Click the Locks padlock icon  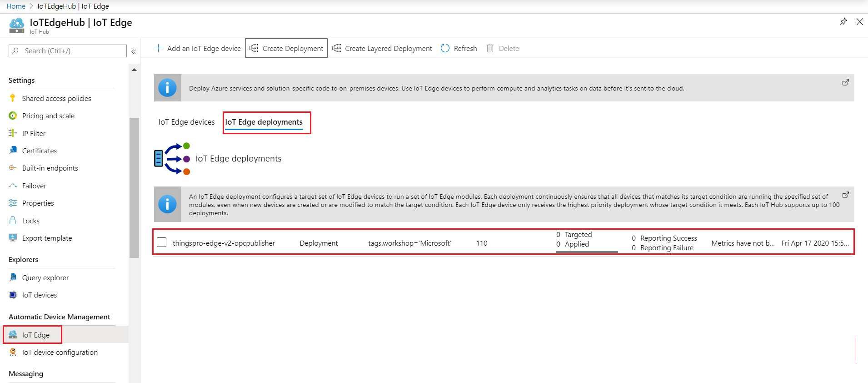[13, 220]
